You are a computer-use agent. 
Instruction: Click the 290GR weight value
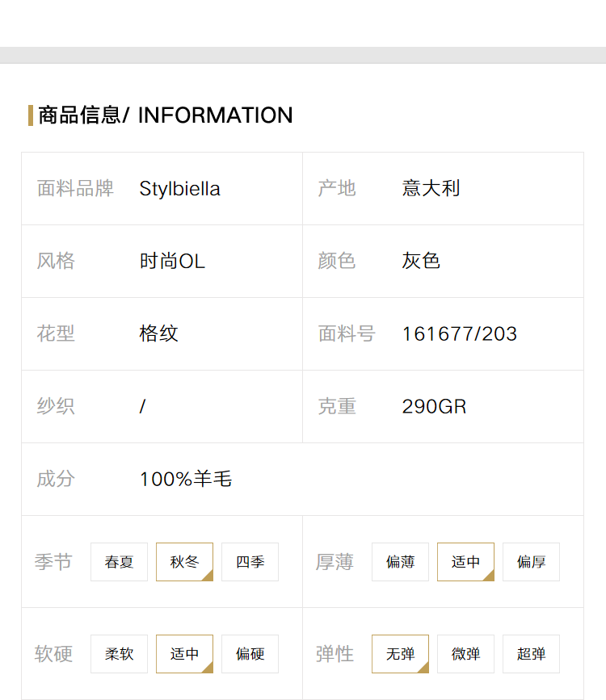pos(434,407)
